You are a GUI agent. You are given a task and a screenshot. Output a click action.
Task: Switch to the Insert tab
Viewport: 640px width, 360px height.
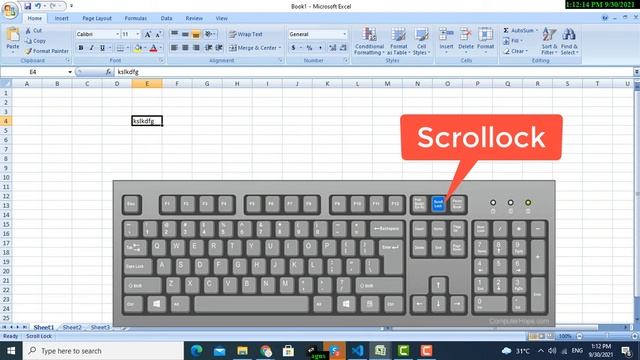click(x=62, y=18)
